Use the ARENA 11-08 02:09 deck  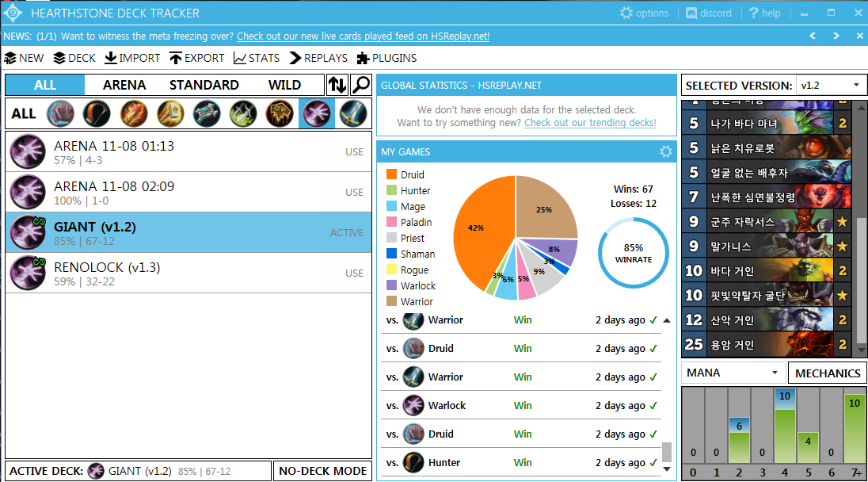[x=354, y=193]
